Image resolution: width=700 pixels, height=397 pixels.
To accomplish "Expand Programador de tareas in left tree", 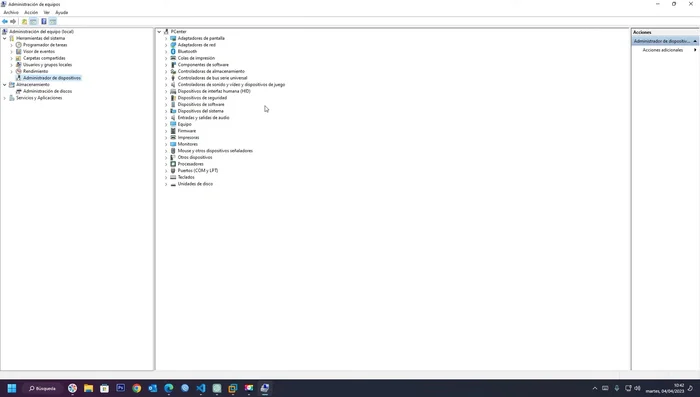I will pyautogui.click(x=12, y=45).
